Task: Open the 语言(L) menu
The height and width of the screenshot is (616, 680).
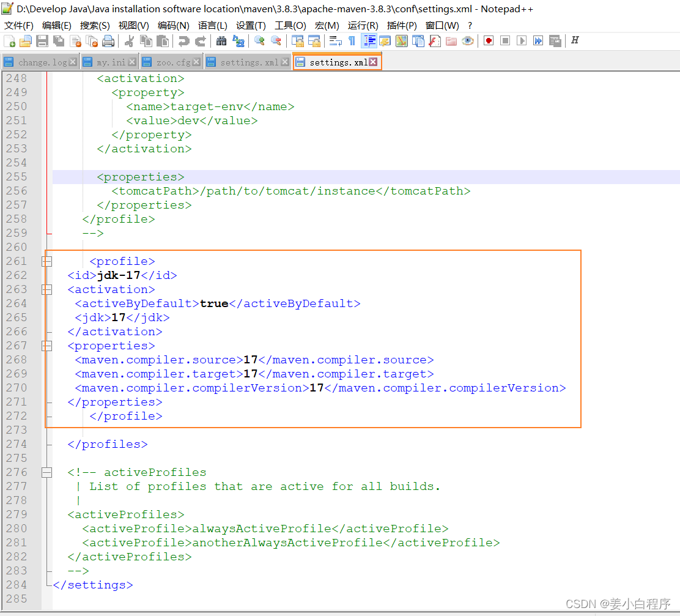Action: [213, 26]
